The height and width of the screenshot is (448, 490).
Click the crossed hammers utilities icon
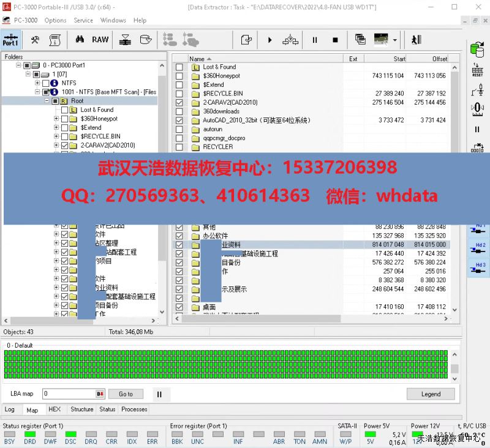(x=35, y=40)
